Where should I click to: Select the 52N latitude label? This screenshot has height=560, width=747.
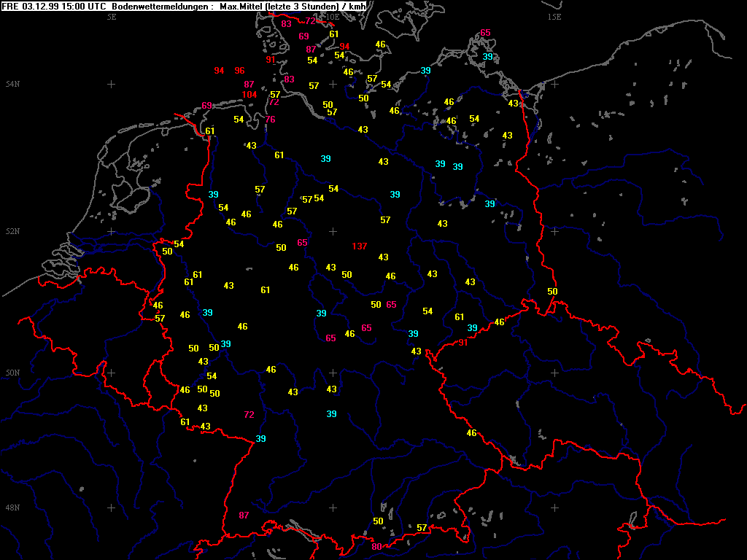12,232
